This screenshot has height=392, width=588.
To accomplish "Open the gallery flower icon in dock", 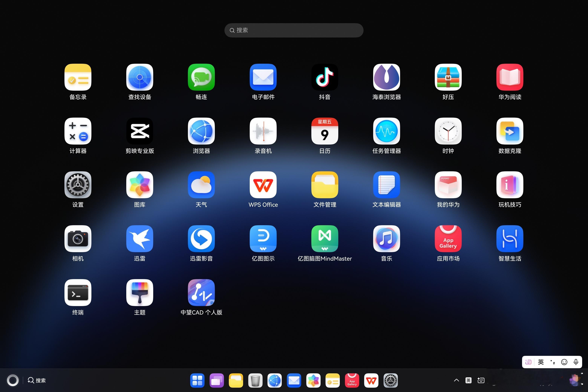I will click(313, 381).
